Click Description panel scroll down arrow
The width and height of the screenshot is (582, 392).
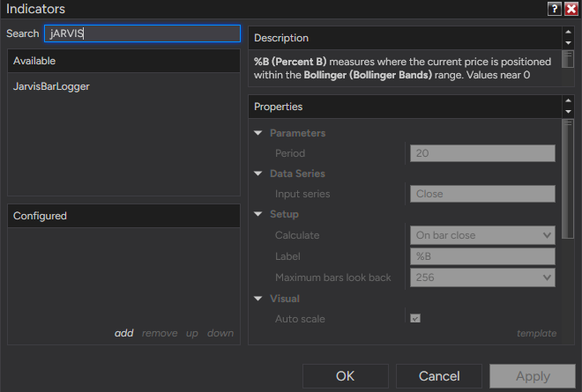point(568,43)
